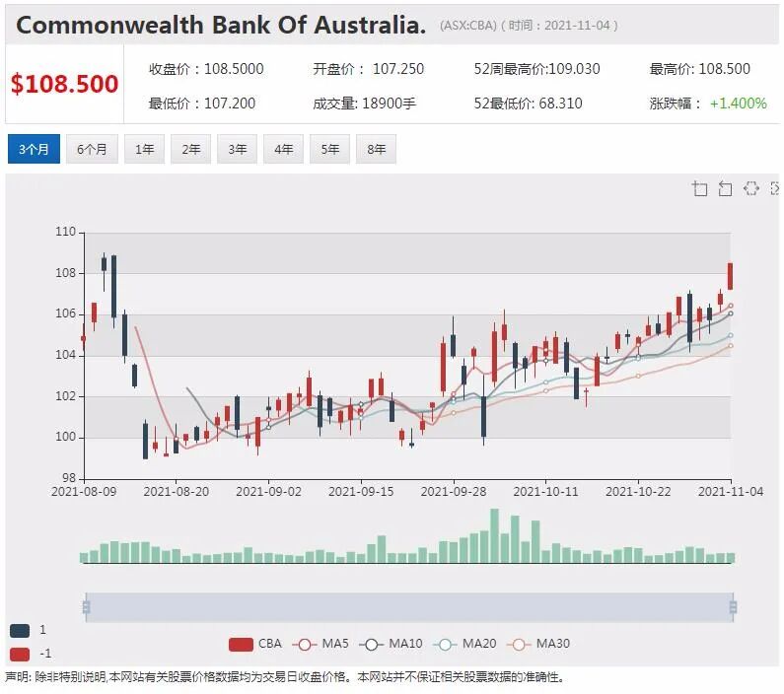Click the 2021-10-22 x-axis date label
Screen dimensions: 784x694
pyautogui.click(x=638, y=492)
